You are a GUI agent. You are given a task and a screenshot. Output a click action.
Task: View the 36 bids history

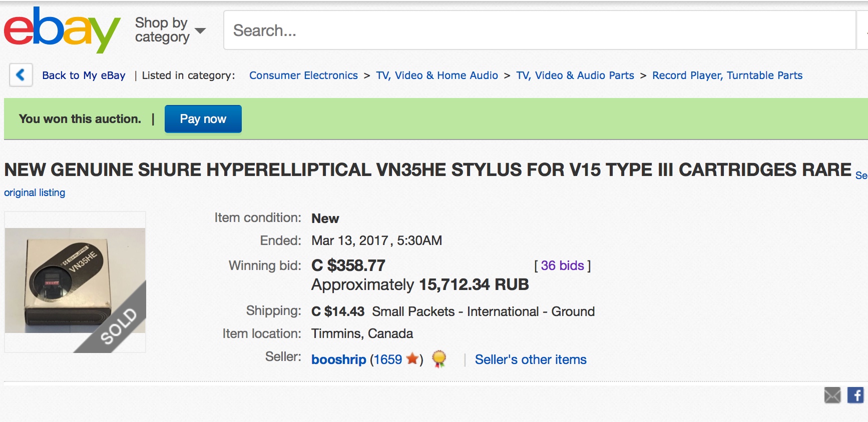(562, 265)
